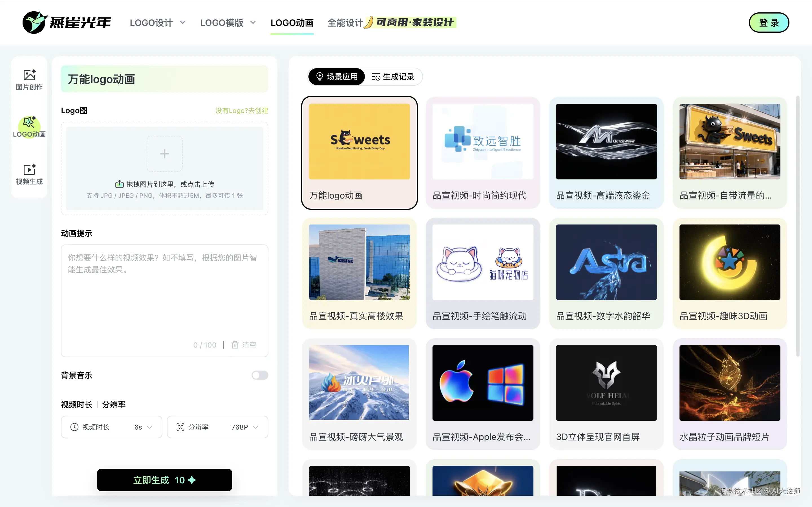Click the 燕雀光年 bird logo
Screen dimensions: 812x507
[x=34, y=22]
